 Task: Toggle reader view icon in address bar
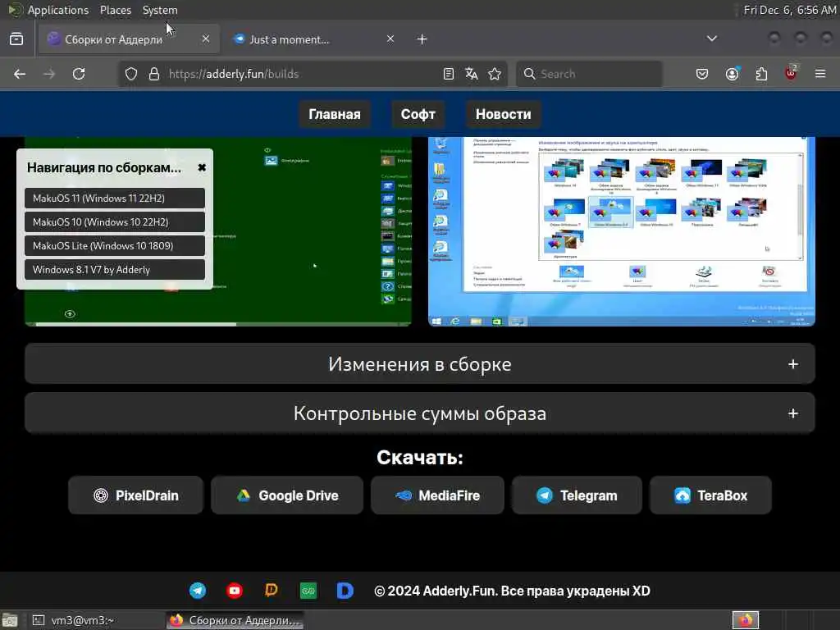click(449, 74)
